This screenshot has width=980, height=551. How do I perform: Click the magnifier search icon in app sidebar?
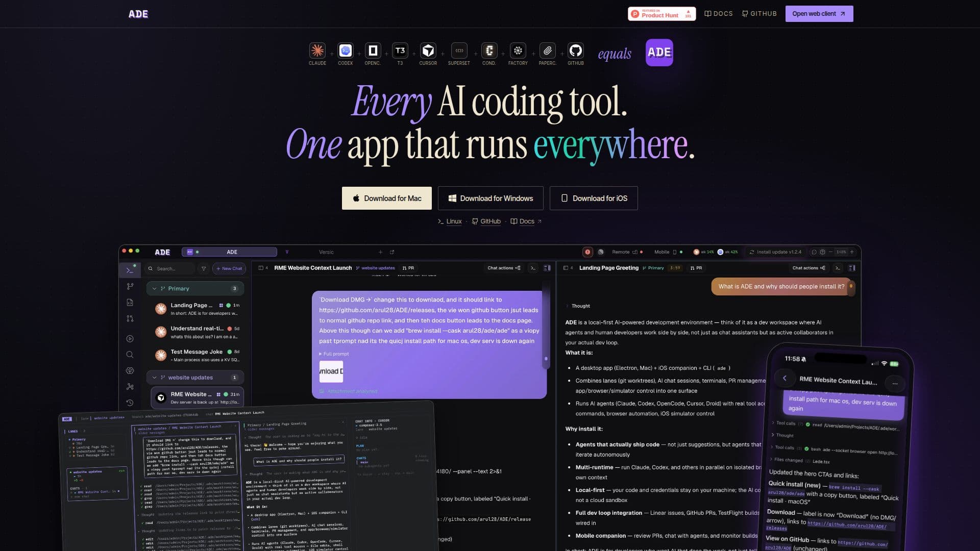click(130, 355)
